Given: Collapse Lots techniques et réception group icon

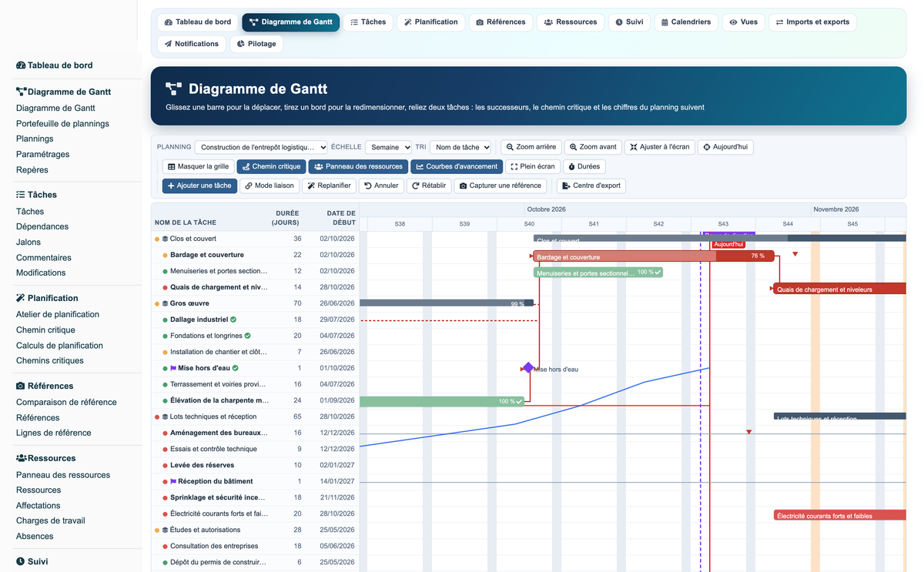Looking at the screenshot, I should click(x=165, y=416).
